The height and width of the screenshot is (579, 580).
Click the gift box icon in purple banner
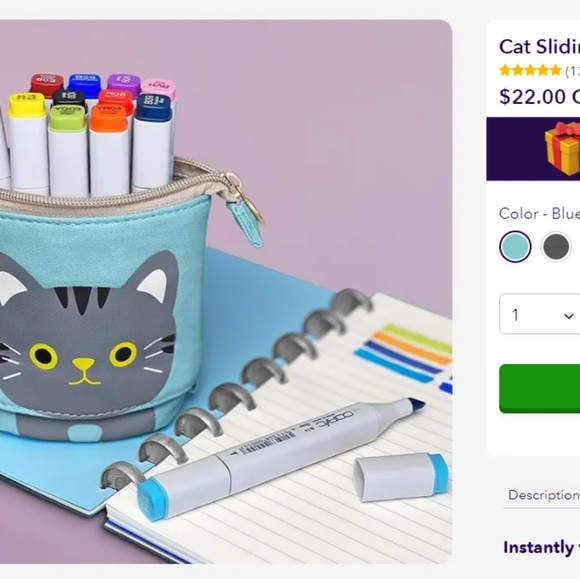point(563,149)
